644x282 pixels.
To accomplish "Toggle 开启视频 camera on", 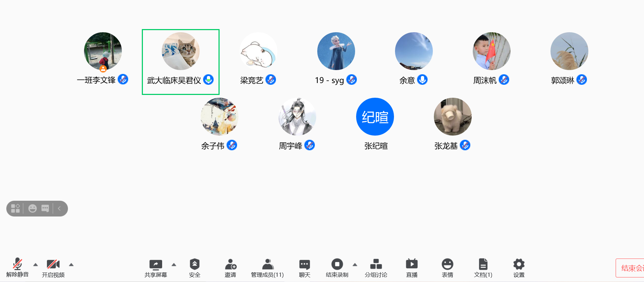I will (x=53, y=268).
